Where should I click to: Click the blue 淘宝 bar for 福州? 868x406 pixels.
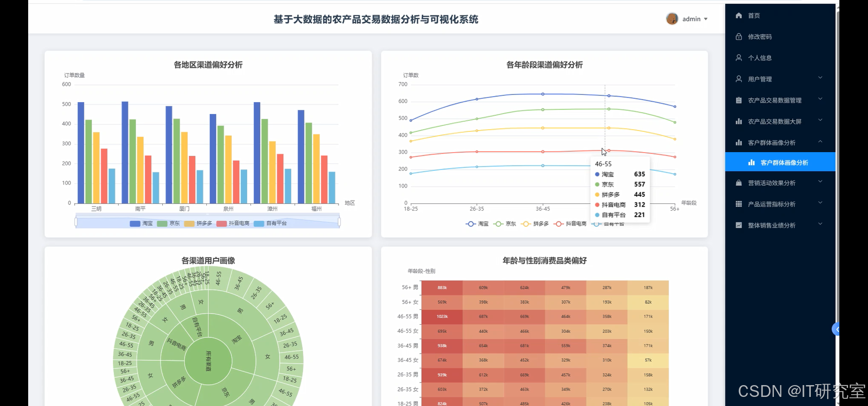(x=301, y=157)
